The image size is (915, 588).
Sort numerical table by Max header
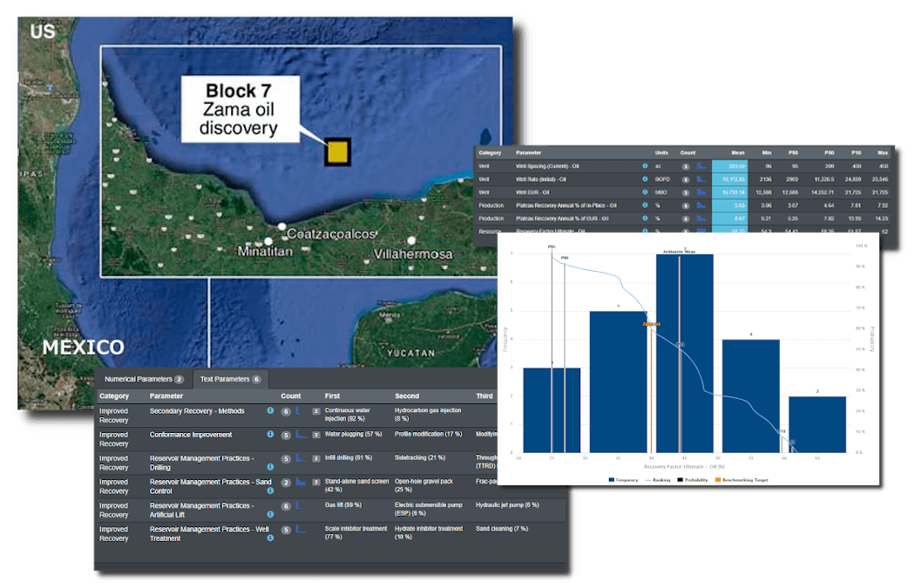tap(882, 152)
